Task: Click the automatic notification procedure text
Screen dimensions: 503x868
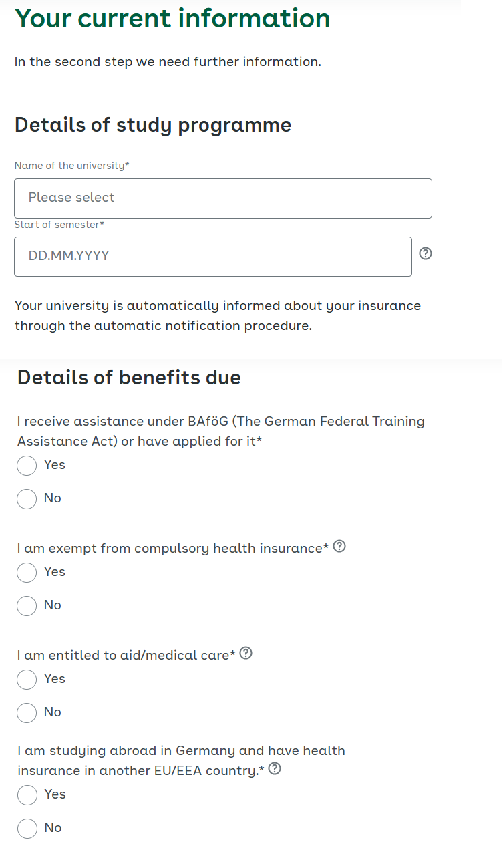Action: tap(218, 316)
